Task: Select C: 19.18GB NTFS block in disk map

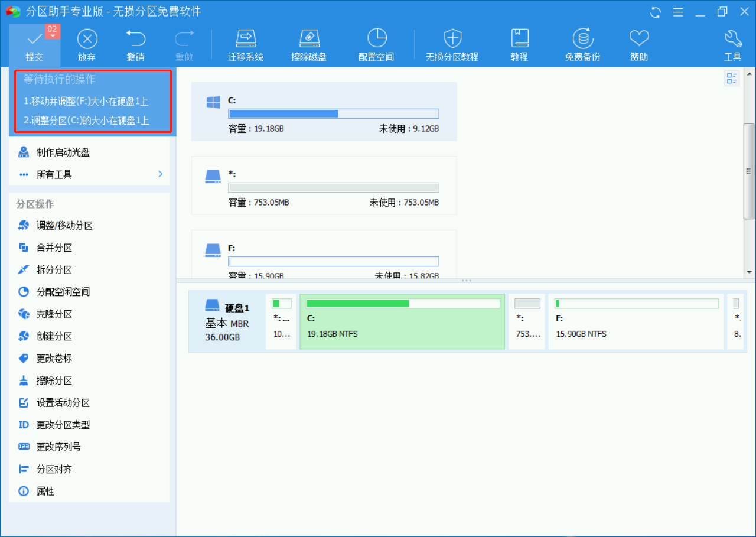Action: click(x=402, y=322)
